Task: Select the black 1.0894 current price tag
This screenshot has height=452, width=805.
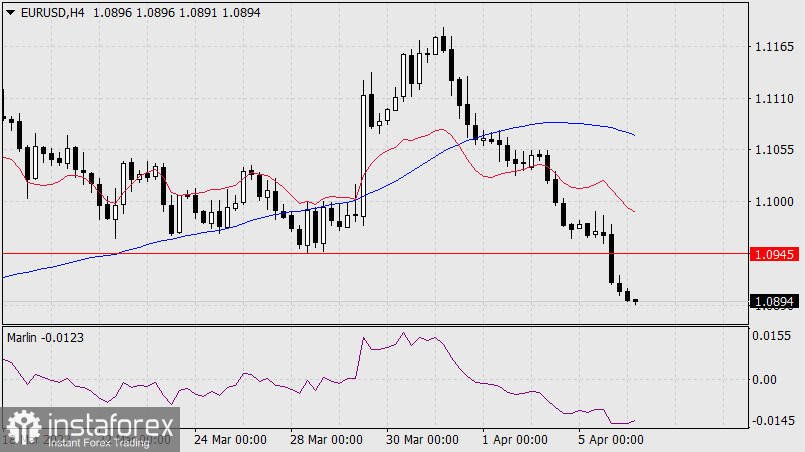Action: click(x=774, y=301)
